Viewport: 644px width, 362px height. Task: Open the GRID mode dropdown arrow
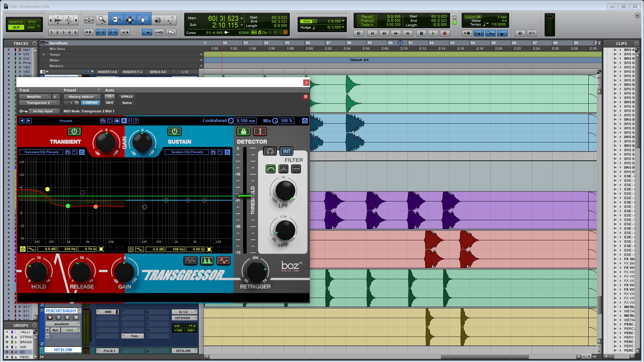[x=38, y=27]
